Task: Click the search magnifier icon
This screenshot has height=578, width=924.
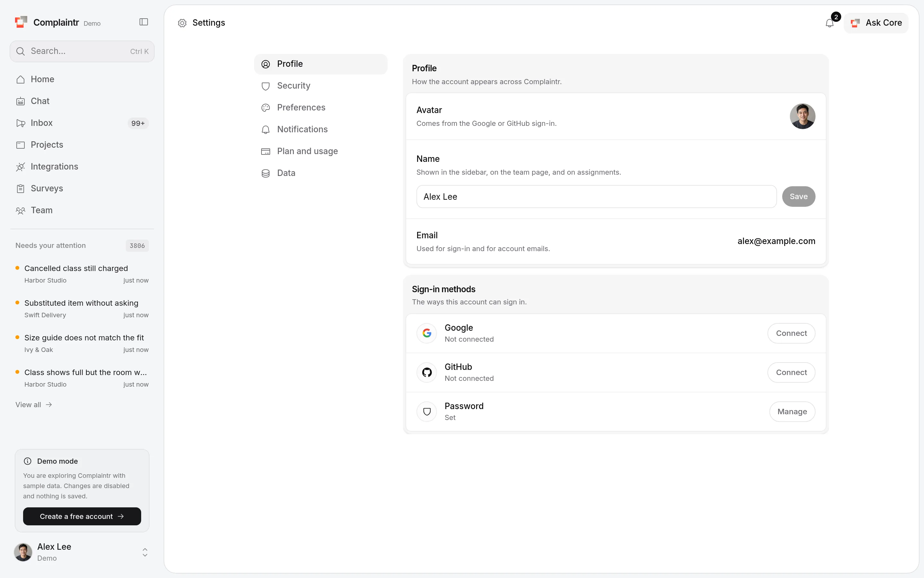Action: [21, 51]
